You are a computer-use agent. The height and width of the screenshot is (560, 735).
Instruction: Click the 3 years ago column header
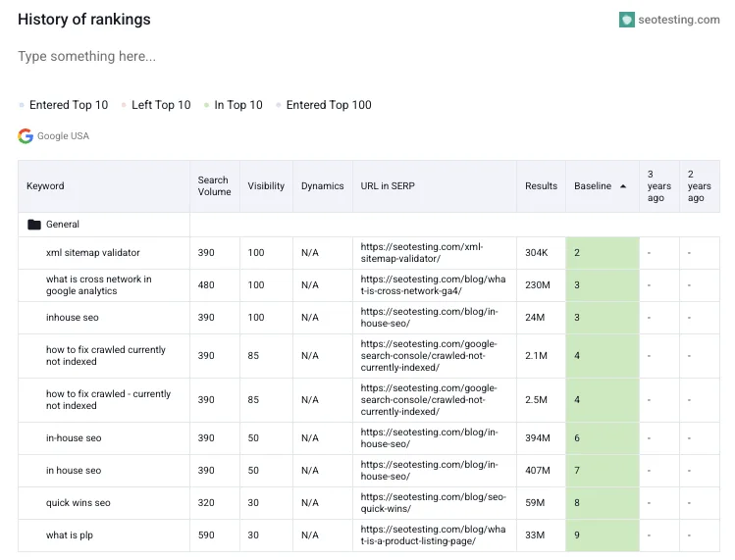[x=659, y=186]
